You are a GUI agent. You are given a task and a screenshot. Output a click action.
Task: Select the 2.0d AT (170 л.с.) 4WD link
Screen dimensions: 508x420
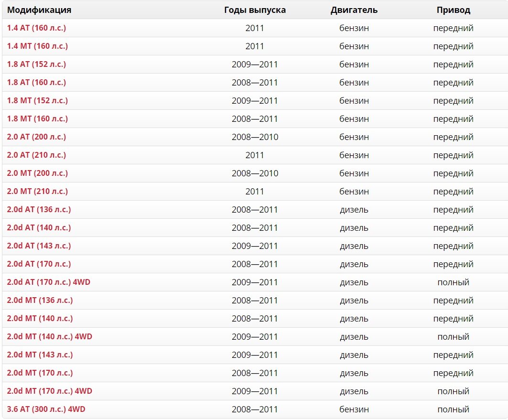point(48,282)
